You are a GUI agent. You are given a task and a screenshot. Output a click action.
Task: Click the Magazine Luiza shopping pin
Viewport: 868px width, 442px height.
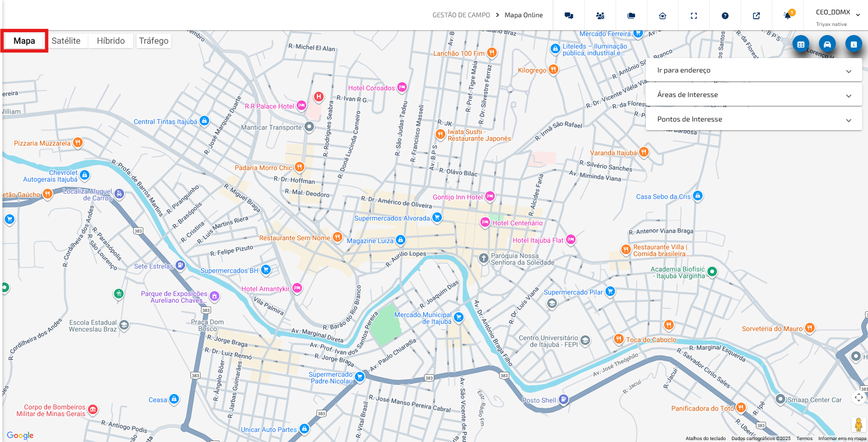point(401,240)
